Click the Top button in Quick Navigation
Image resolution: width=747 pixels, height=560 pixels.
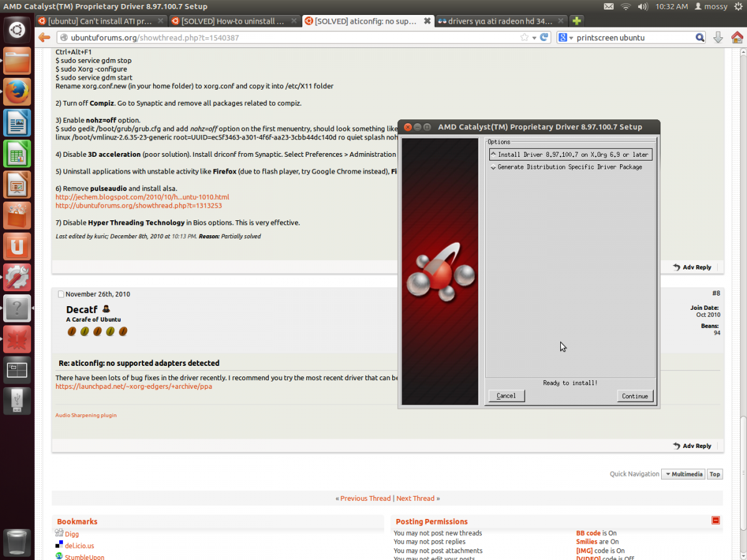[715, 474]
